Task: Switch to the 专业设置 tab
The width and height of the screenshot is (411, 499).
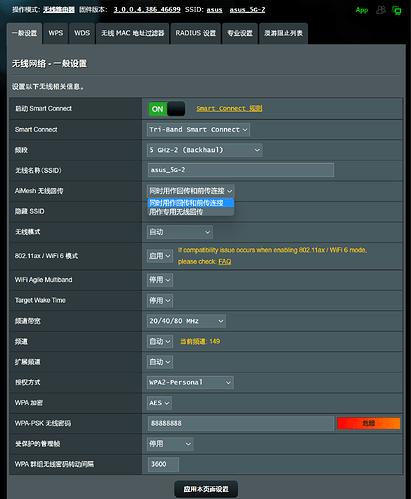Action: pyautogui.click(x=240, y=33)
